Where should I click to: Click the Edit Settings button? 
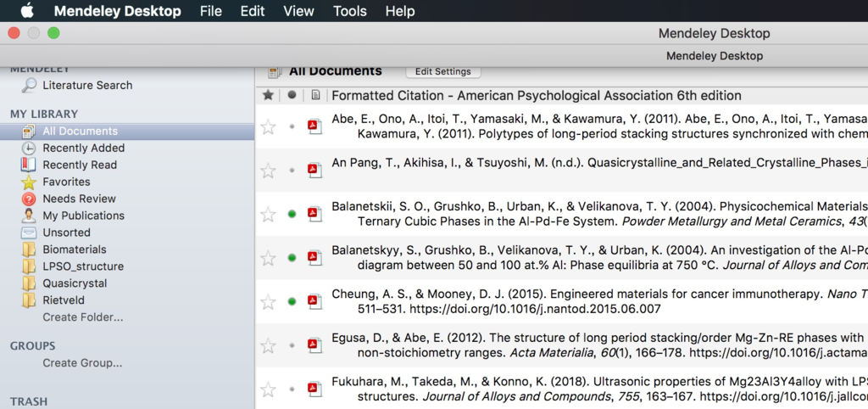point(442,71)
